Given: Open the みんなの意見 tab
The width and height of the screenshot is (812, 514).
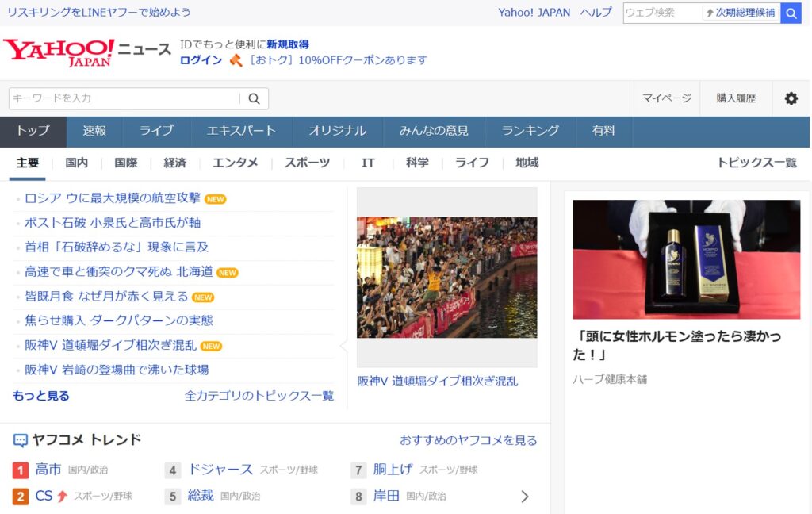Looking at the screenshot, I should click(x=434, y=132).
